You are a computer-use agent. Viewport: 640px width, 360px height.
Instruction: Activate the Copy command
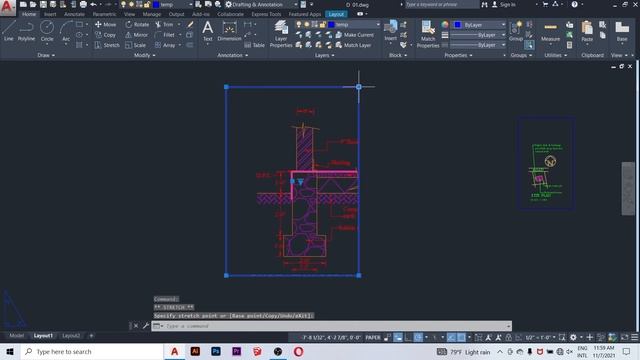tap(105, 35)
